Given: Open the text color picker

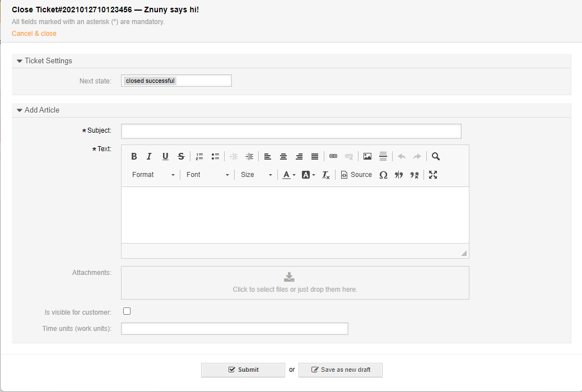Looking at the screenshot, I should [288, 175].
